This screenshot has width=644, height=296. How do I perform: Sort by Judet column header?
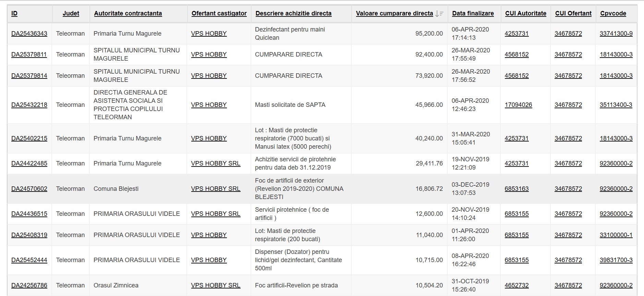[71, 13]
